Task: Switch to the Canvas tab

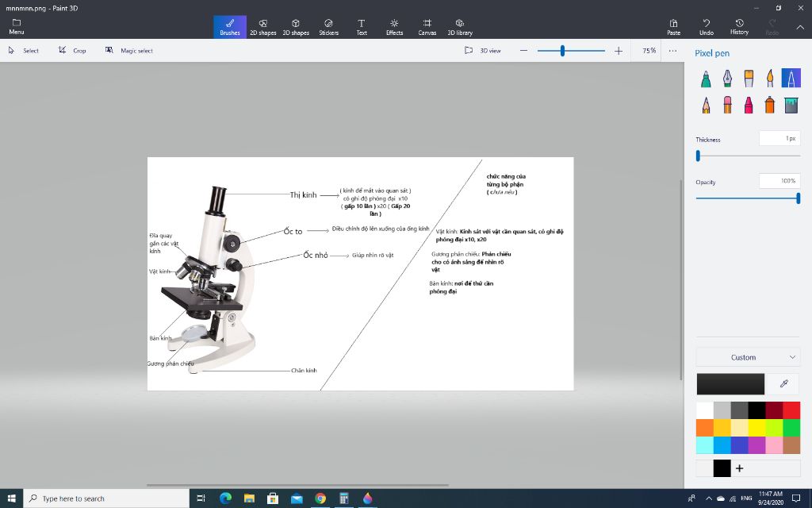Action: click(427, 27)
